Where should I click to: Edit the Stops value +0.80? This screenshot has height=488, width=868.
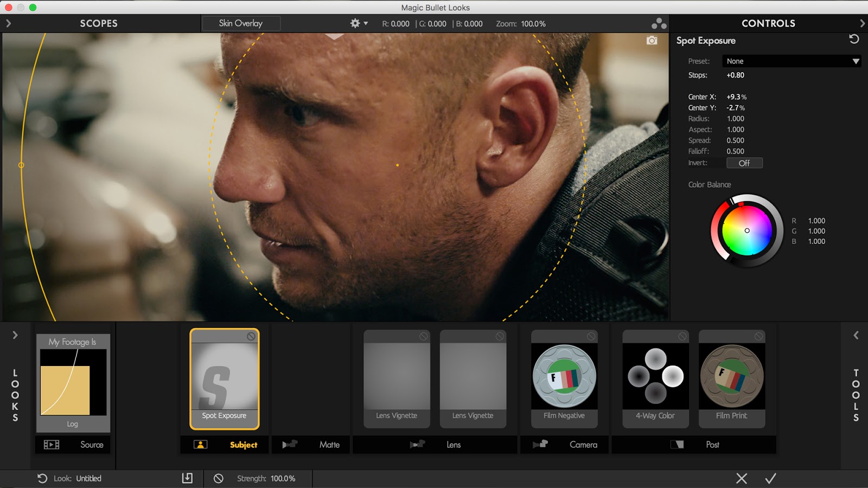(x=736, y=75)
